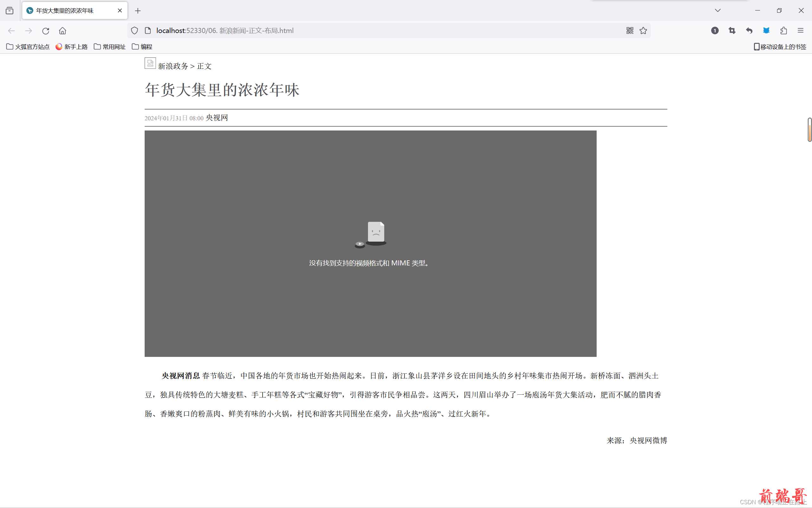Click the headline 年货大集里的浓浓年味
Viewport: 812px width, 508px height.
pos(222,90)
